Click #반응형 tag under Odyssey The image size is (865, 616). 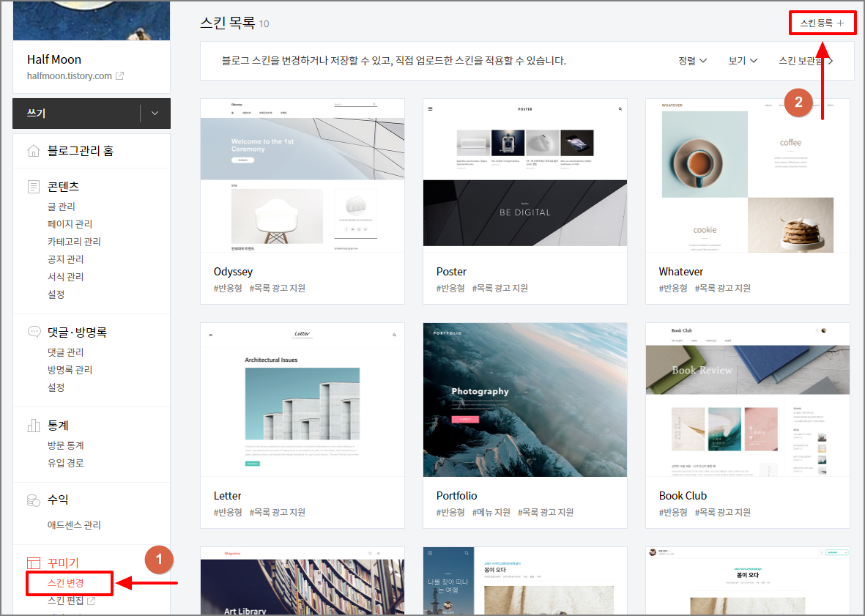(x=228, y=289)
